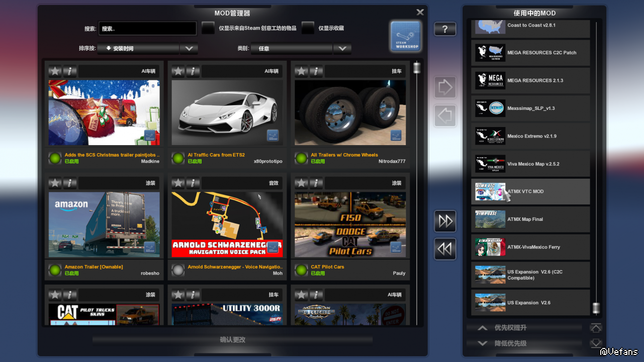Screen dimensions: 644x362
Task: Close the MOD管理器 window
Action: tap(420, 12)
